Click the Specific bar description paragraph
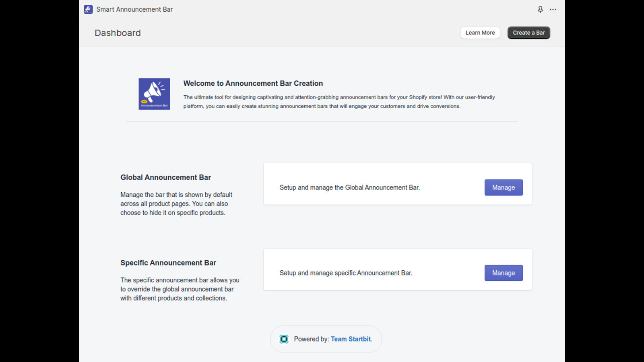 pos(180,289)
